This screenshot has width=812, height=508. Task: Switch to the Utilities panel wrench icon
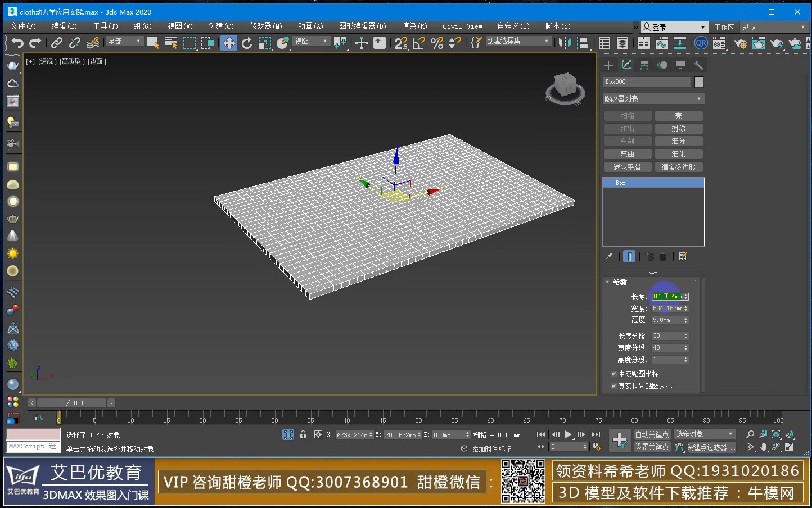[698, 65]
